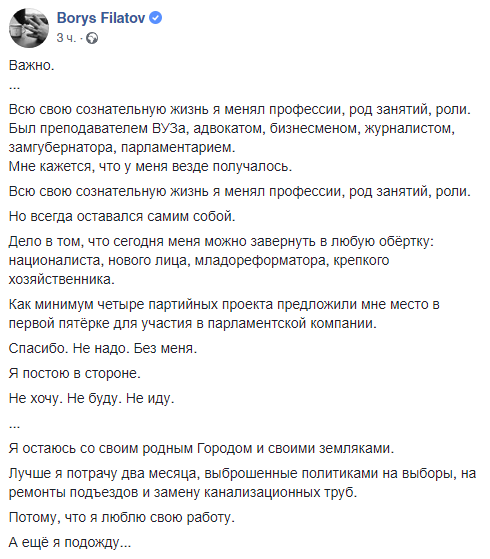
Task: Click the Borys Filatov name link
Action: [101, 18]
